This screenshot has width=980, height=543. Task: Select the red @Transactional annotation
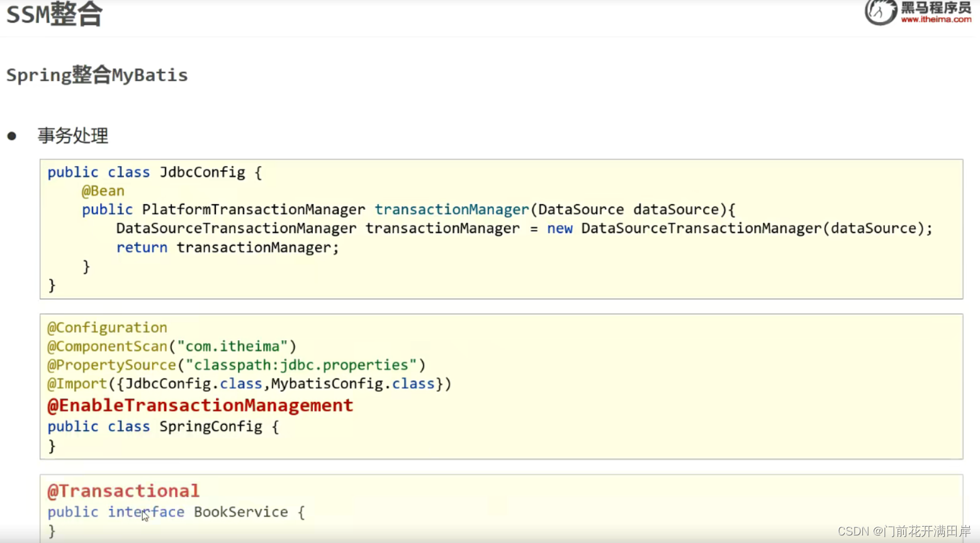(x=123, y=491)
